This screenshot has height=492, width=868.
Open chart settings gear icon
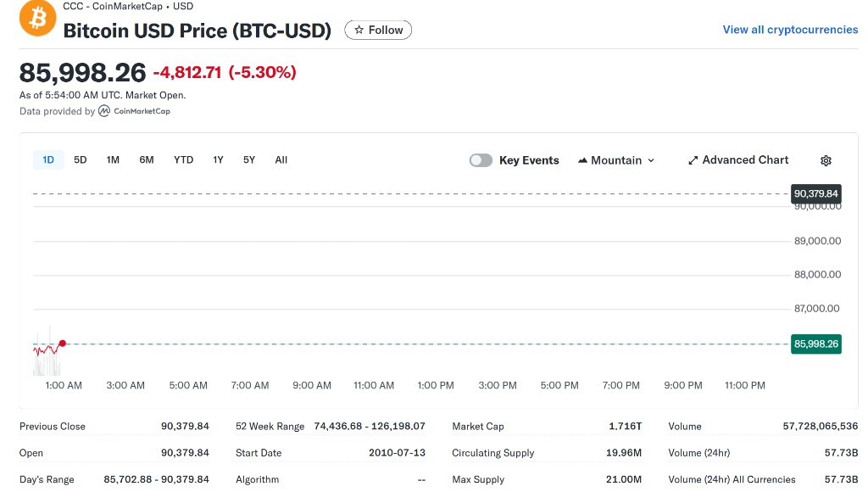pyautogui.click(x=826, y=160)
